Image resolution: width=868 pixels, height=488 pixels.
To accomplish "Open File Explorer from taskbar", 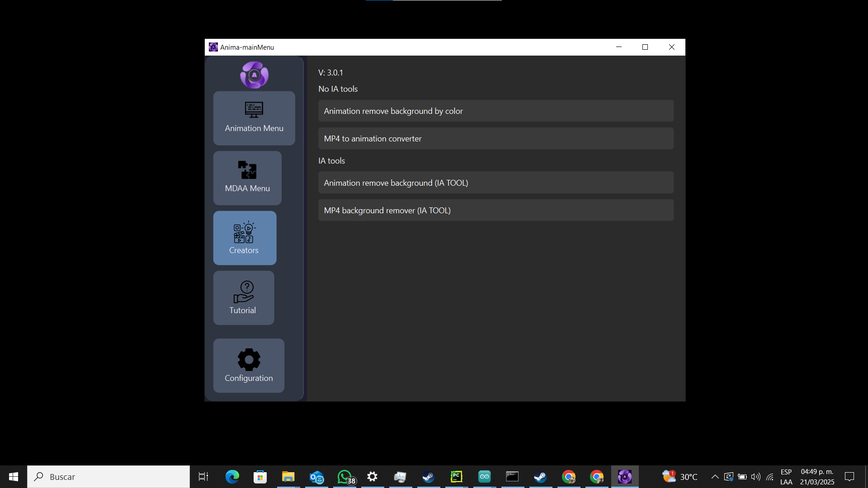I will click(288, 477).
